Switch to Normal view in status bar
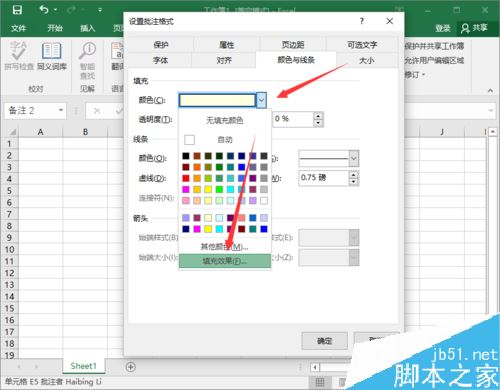This screenshot has width=500, height=390. [x=320, y=382]
